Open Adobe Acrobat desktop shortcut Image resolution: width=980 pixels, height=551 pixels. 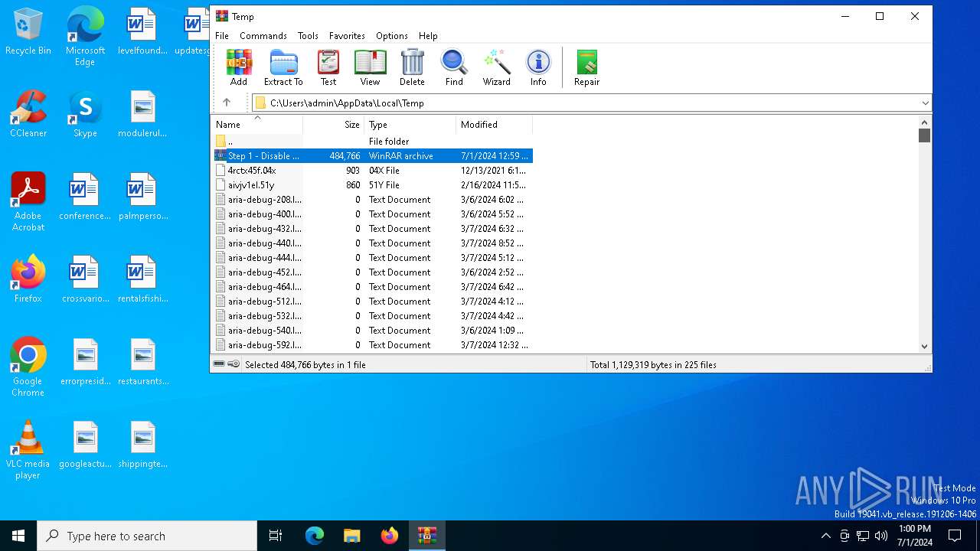coord(28,202)
